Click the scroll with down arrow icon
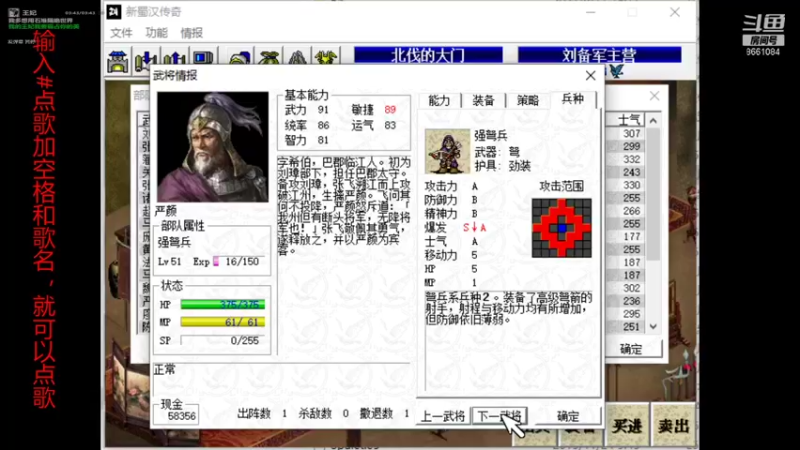 tap(145, 61)
